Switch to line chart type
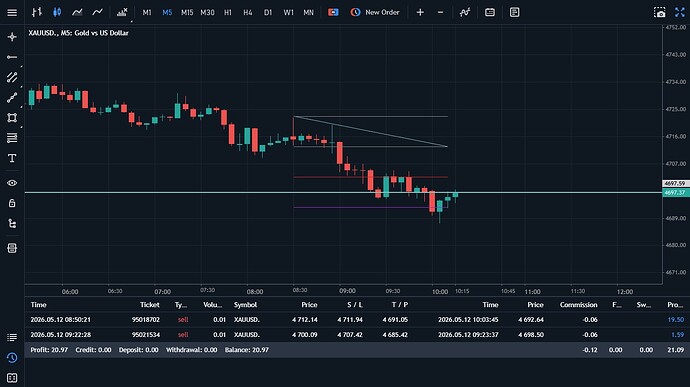The width and height of the screenshot is (690, 387). click(77, 12)
